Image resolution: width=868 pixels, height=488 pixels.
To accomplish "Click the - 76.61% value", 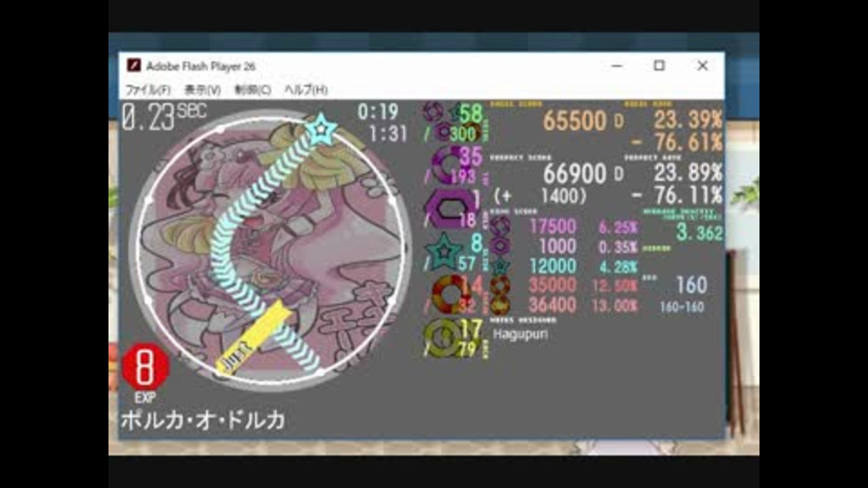I will (x=677, y=142).
